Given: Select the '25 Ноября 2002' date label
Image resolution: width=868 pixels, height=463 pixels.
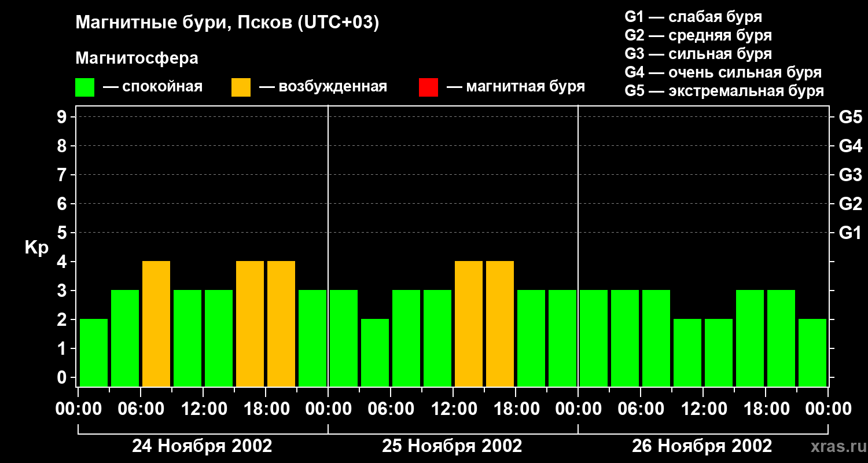Looking at the screenshot, I should pos(452,446).
